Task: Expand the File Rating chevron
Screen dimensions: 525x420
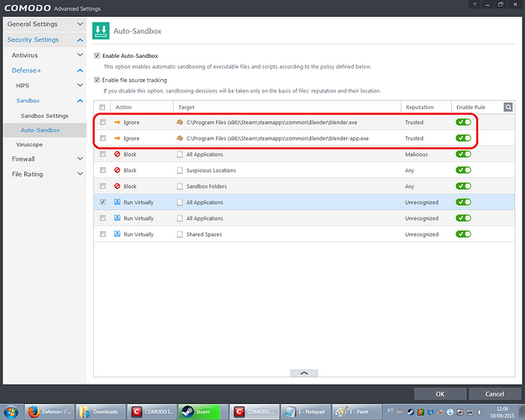Action: coord(80,174)
